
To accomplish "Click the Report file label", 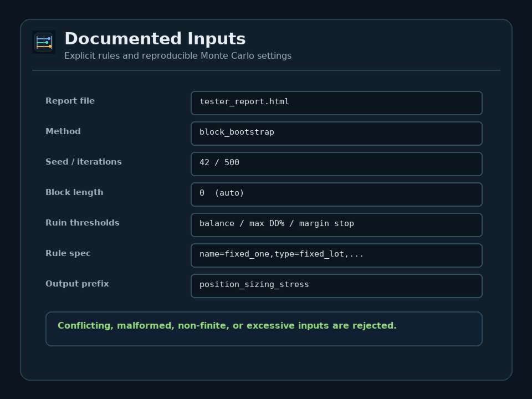I will coord(70,101).
